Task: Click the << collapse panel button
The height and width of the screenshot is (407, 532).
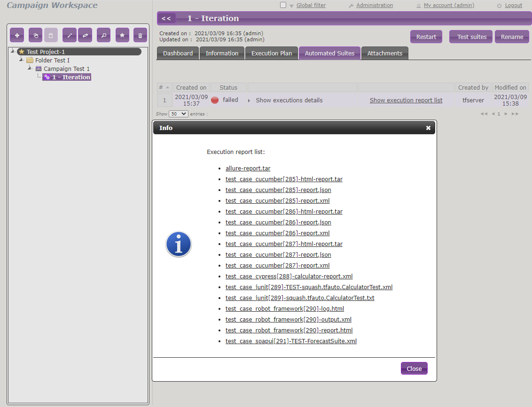Action: [x=166, y=18]
